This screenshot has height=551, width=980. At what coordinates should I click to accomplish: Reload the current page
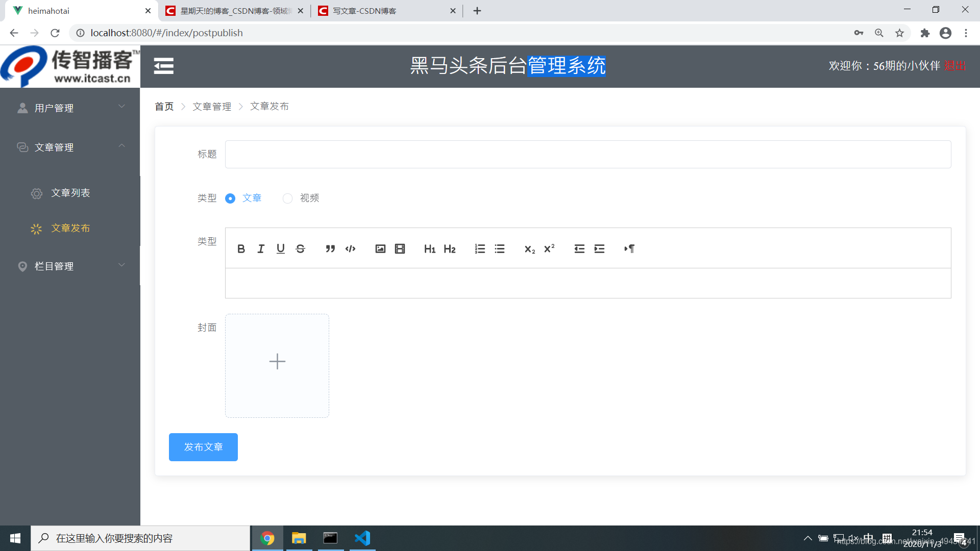[x=55, y=33]
